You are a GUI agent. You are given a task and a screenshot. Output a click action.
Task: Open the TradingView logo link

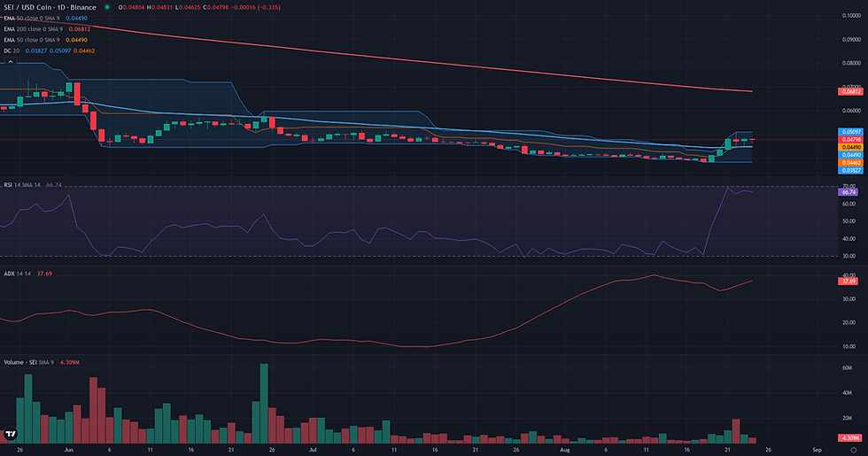point(10,434)
